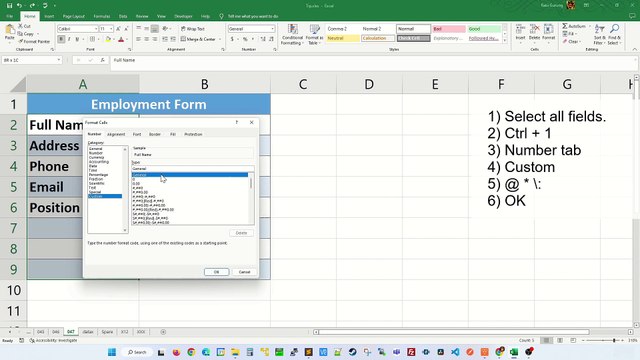Expand the Merge & Center dropdown arrow
The height and width of the screenshot is (360, 640).
pos(220,39)
